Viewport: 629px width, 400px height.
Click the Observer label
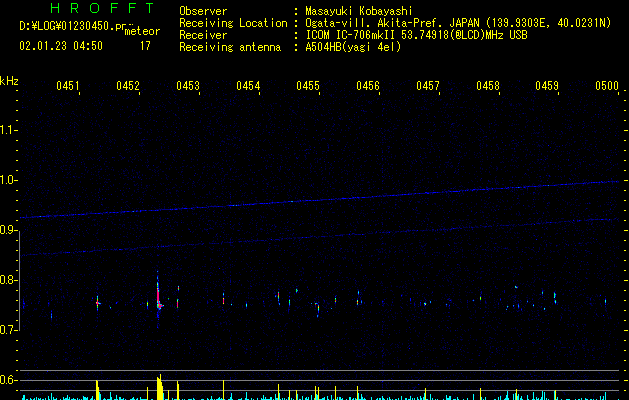pos(203,11)
